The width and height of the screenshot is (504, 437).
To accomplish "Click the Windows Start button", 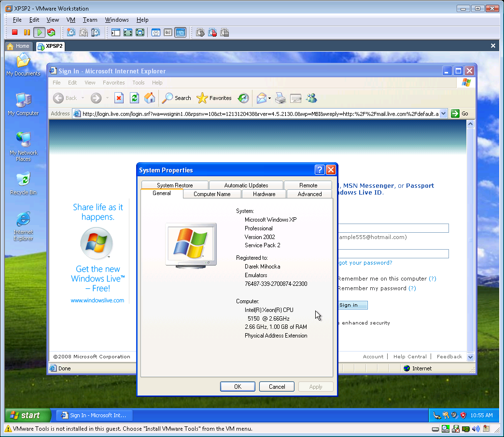I will pyautogui.click(x=28, y=415).
